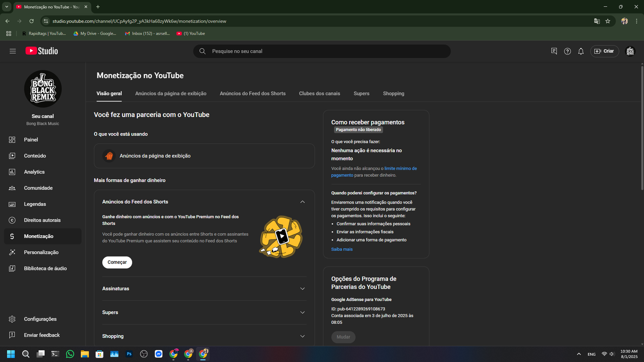
Task: Open the Anúncios da página de exibição card
Action: (x=204, y=156)
